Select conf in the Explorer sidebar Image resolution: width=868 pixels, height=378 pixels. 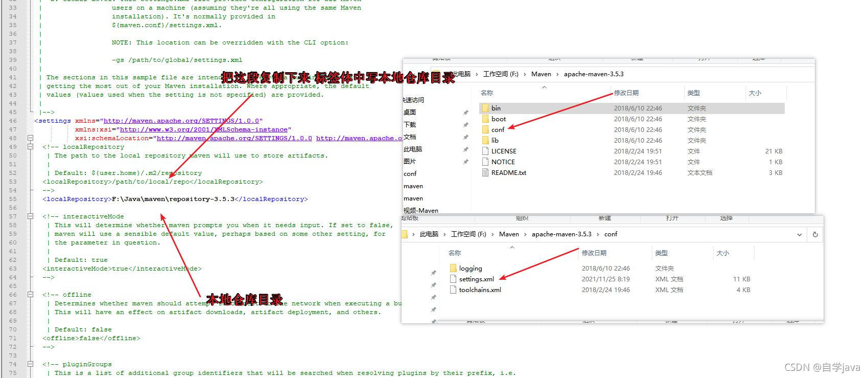point(410,174)
